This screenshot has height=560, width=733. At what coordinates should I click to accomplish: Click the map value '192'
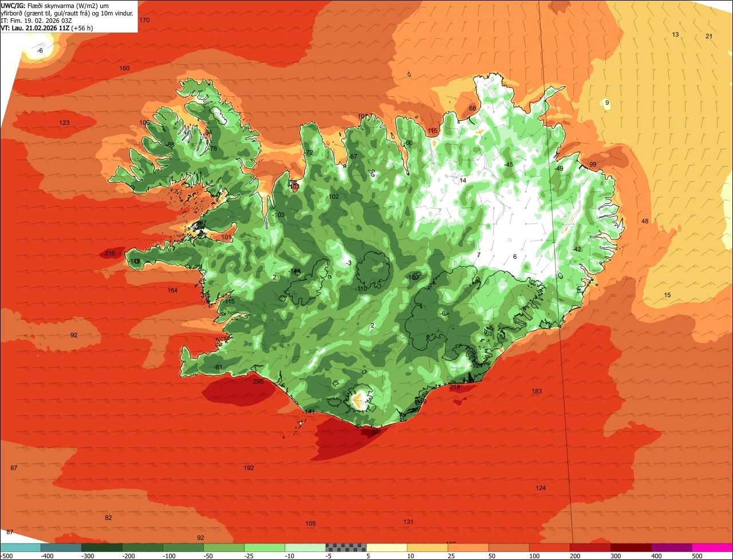pyautogui.click(x=249, y=468)
